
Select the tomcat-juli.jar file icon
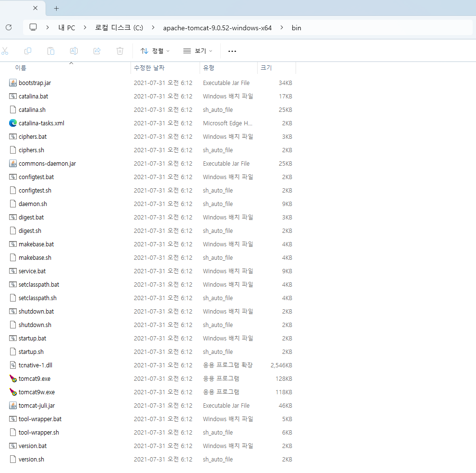point(13,406)
